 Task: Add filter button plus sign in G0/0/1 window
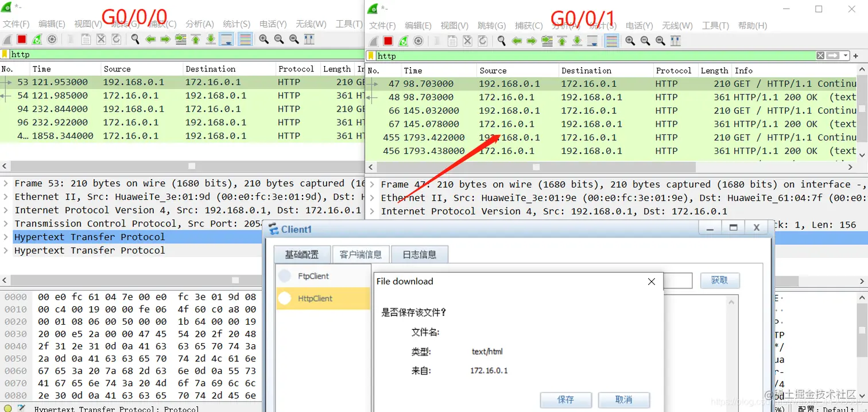[855, 56]
